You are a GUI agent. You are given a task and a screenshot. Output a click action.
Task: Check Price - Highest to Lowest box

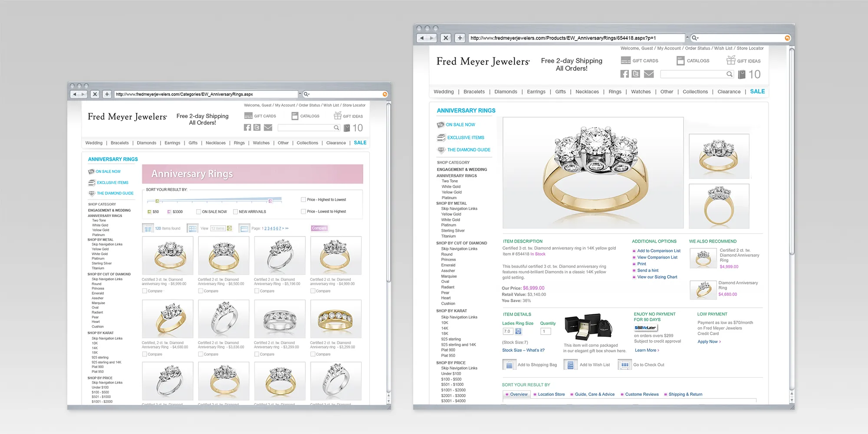click(303, 200)
